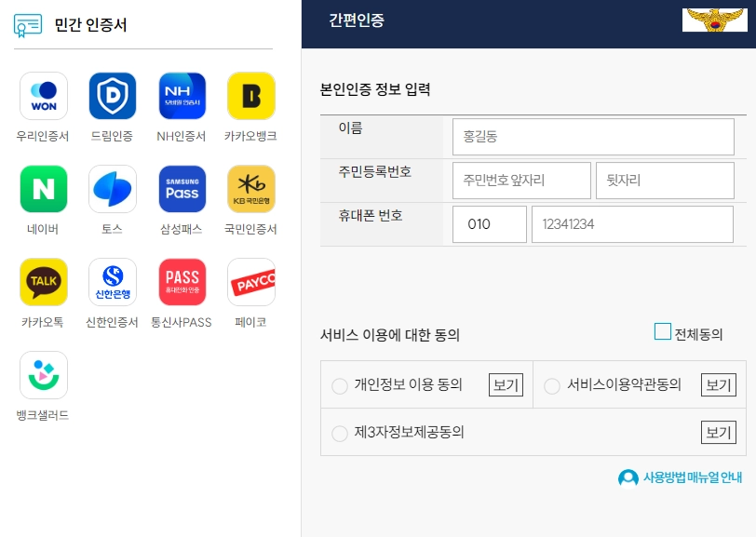This screenshot has width=756, height=537.
Task: Select the 네이버 certificate icon
Action: click(x=42, y=189)
